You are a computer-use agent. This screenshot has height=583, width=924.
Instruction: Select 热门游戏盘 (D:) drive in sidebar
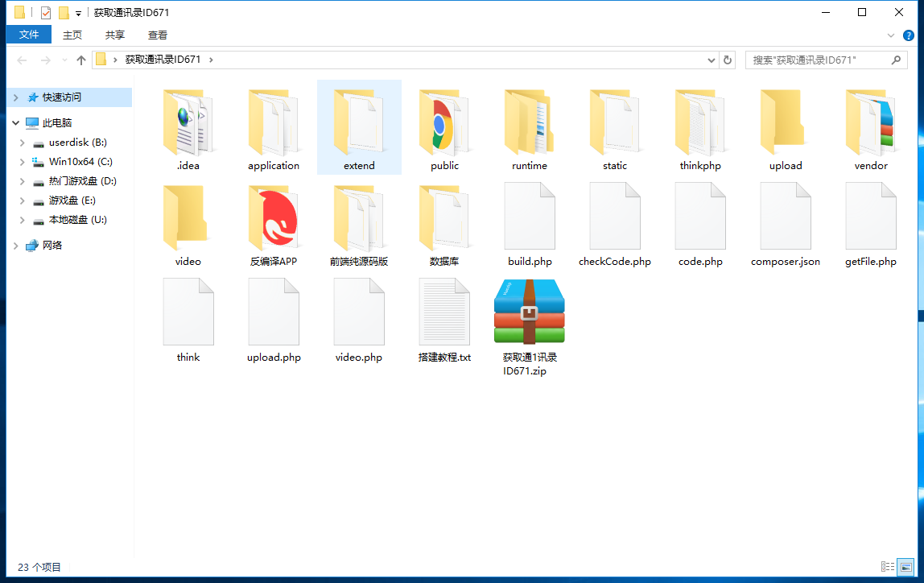click(x=82, y=181)
